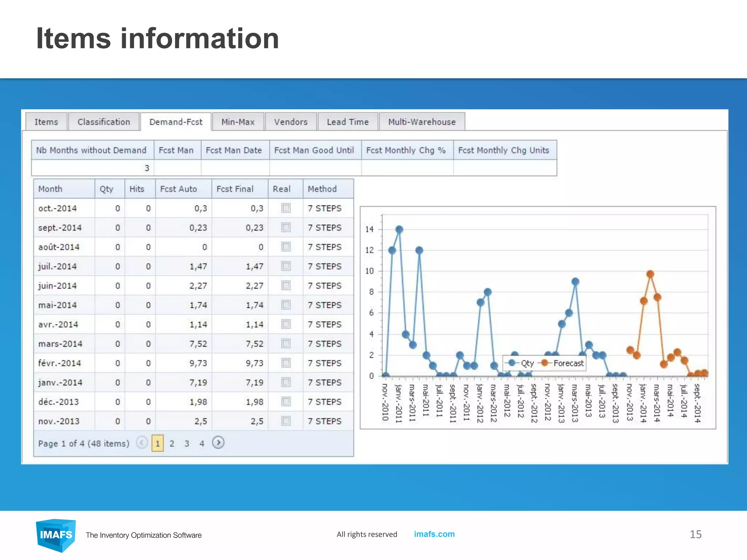Click the previous page arrow icon

coord(142,443)
